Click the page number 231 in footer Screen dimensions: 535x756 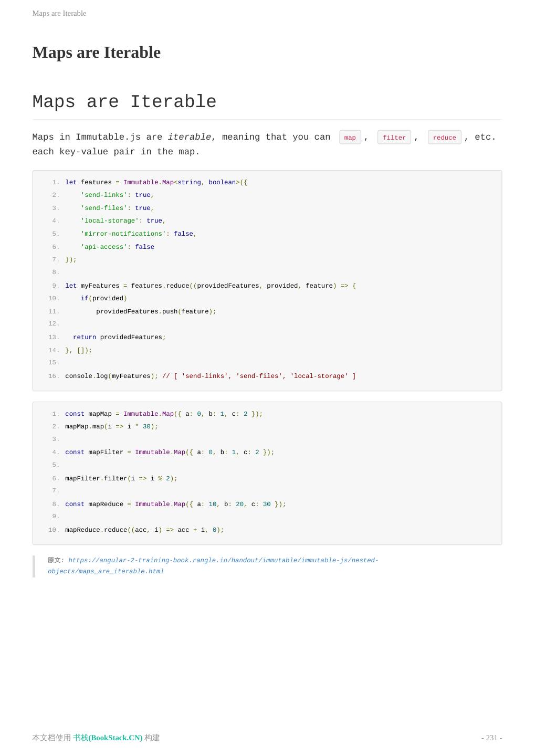coord(491,738)
